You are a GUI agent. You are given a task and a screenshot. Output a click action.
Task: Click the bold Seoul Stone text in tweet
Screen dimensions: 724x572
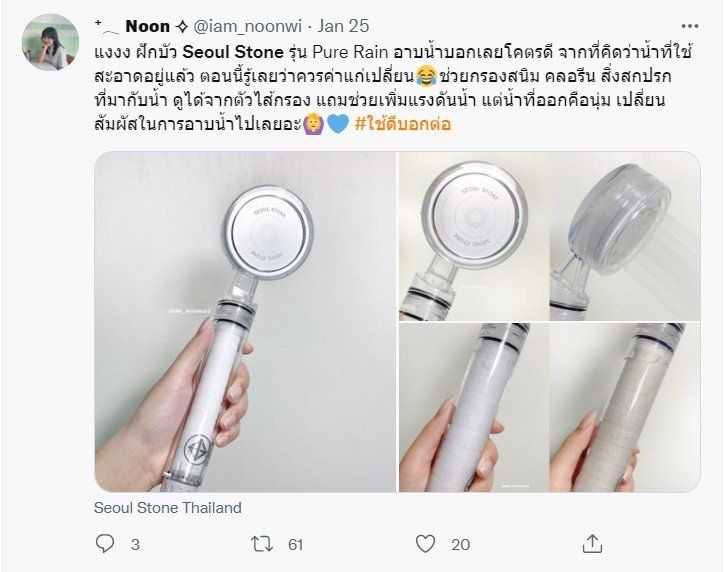pyautogui.click(x=233, y=52)
